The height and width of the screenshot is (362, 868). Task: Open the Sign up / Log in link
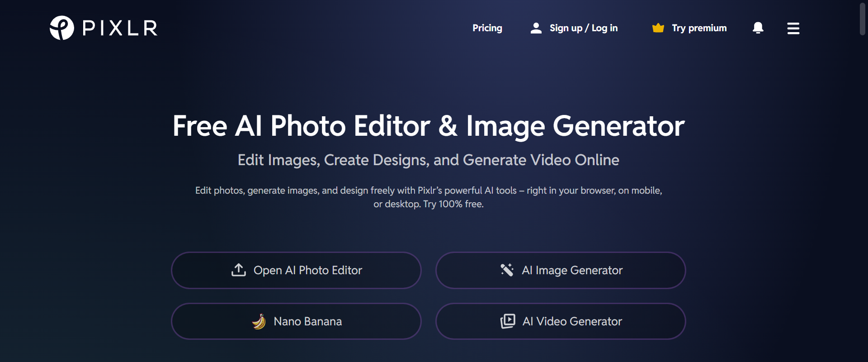tap(583, 28)
